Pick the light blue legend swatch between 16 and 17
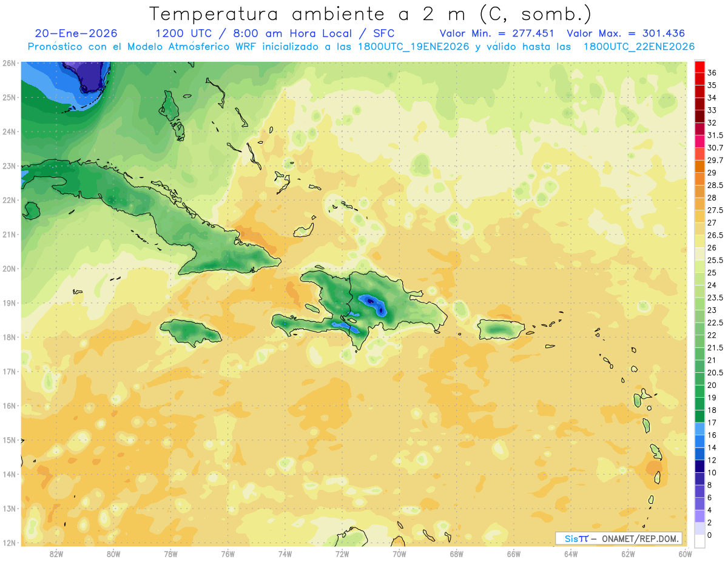 (699, 429)
